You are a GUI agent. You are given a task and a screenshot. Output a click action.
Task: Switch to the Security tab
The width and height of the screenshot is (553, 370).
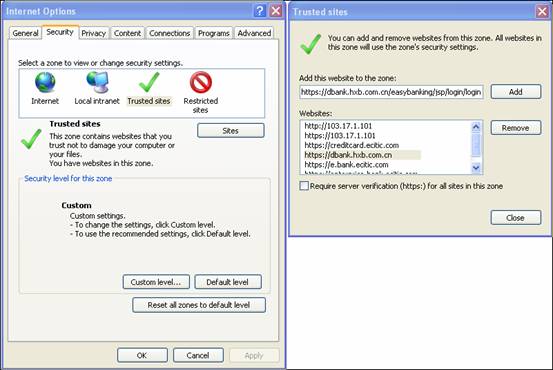coord(60,32)
